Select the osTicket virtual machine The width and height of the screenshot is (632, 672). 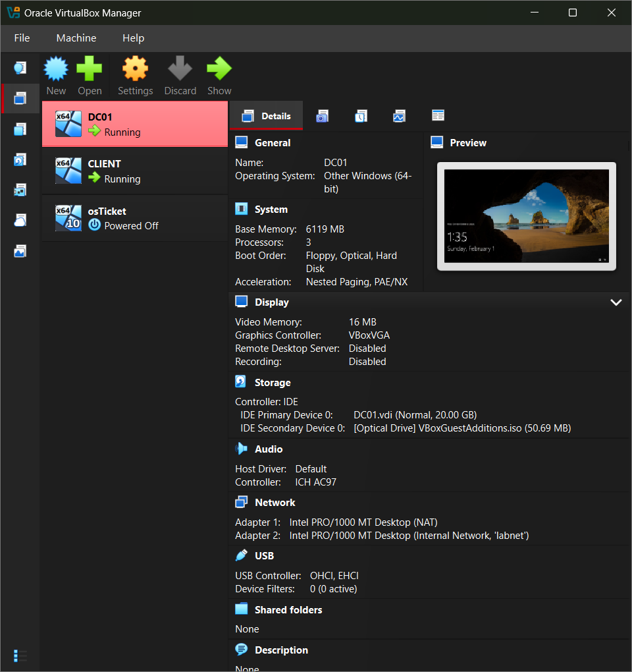click(135, 218)
